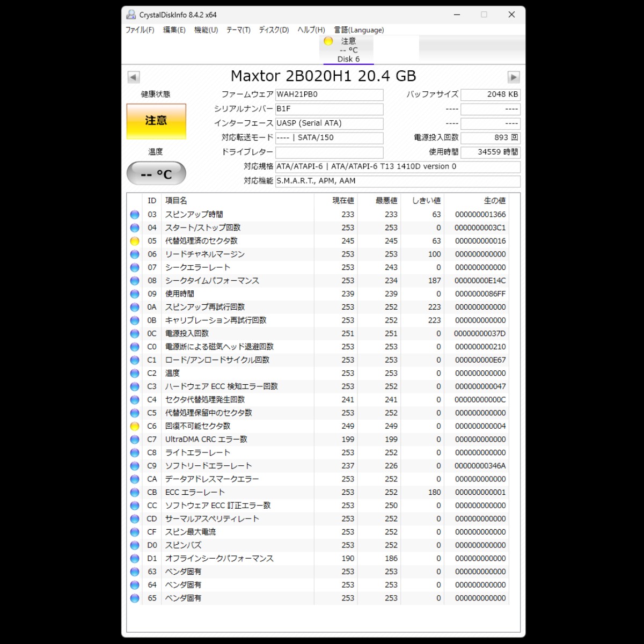Click the supported features field S.M.A.R.T., APM, AAM
Viewport: 644px width, 644px height.
(x=398, y=181)
